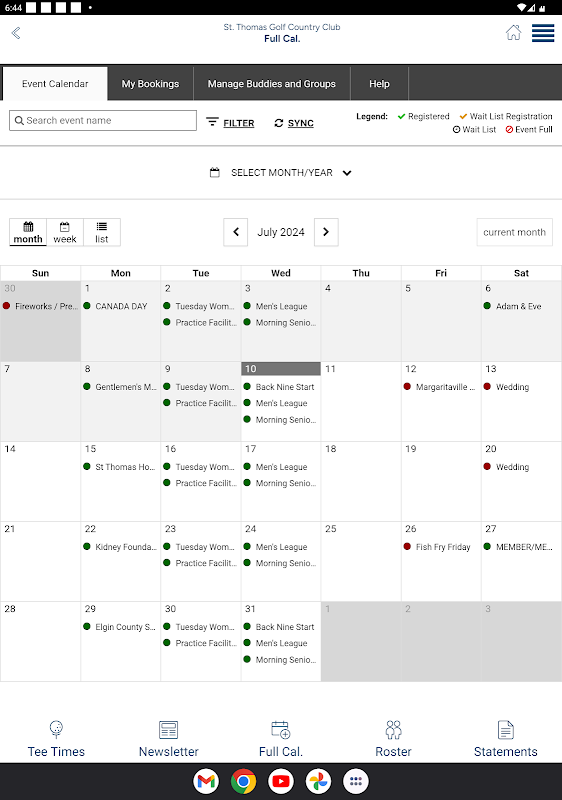Go to next month arrow
The height and width of the screenshot is (800, 562).
(326, 232)
